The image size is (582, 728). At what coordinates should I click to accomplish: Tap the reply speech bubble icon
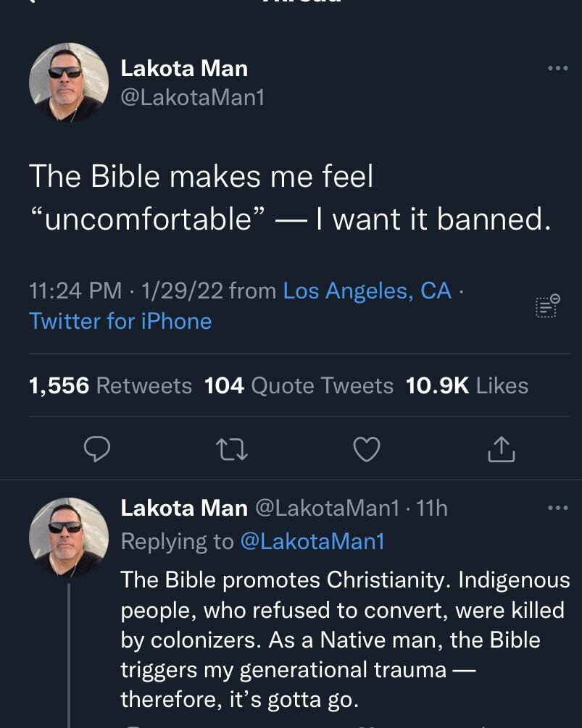click(x=96, y=451)
